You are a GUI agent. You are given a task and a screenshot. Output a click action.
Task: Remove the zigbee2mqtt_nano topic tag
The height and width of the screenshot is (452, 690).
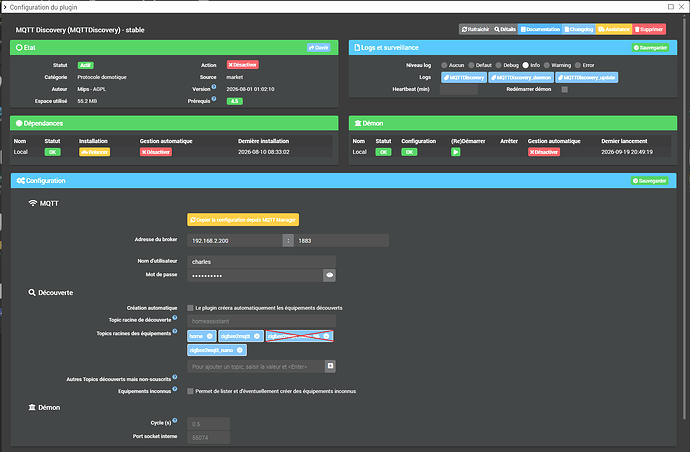click(240, 350)
